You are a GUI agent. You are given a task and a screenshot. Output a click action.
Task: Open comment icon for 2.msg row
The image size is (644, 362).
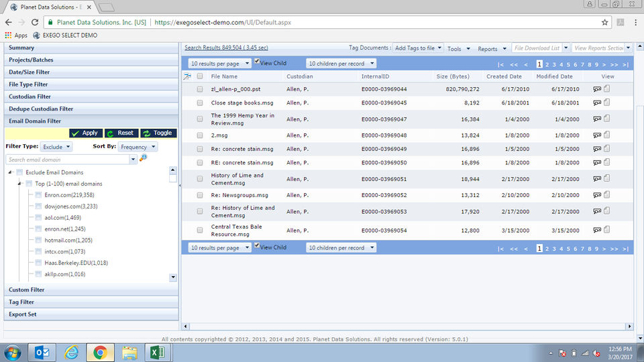pyautogui.click(x=597, y=135)
